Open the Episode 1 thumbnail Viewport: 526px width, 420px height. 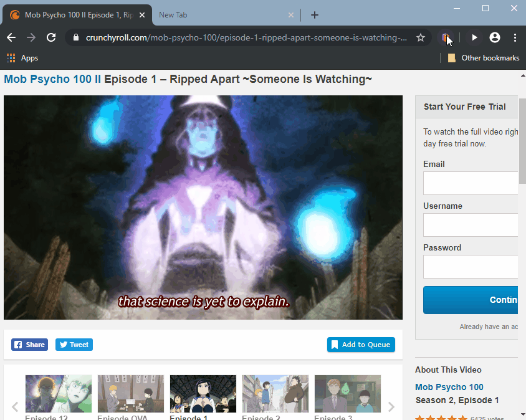[203, 394]
